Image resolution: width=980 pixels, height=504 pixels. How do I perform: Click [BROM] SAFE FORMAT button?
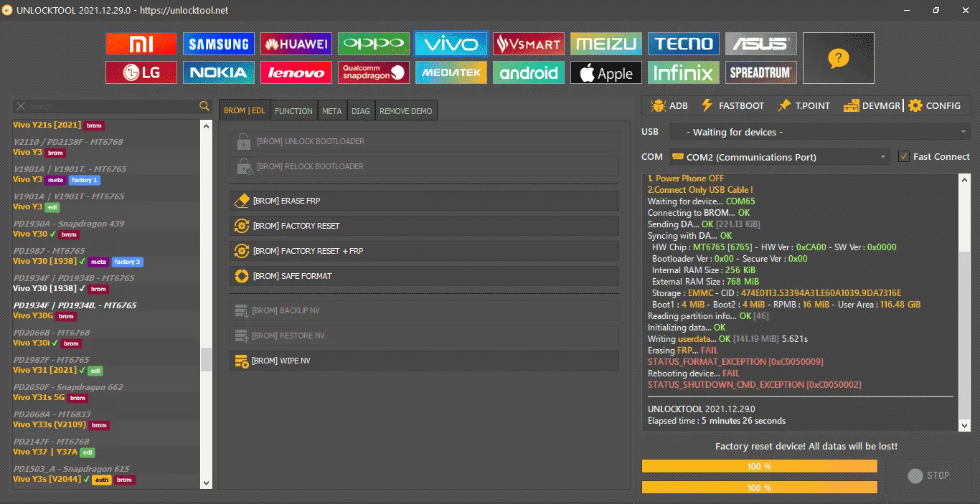[424, 276]
